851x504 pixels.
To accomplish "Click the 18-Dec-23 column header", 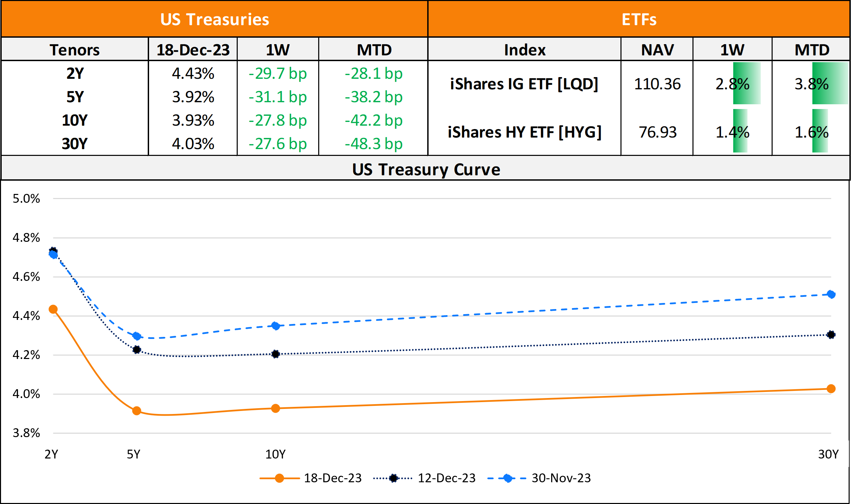I will (x=193, y=50).
